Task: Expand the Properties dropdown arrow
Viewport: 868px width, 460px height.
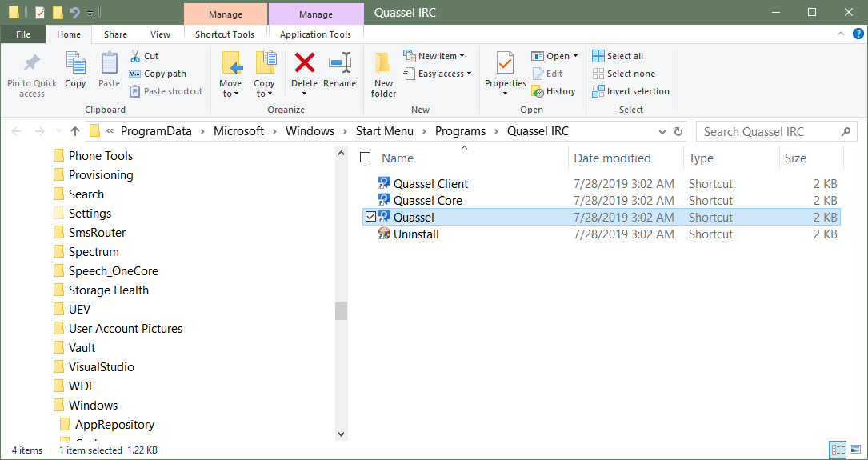Action: pyautogui.click(x=505, y=94)
